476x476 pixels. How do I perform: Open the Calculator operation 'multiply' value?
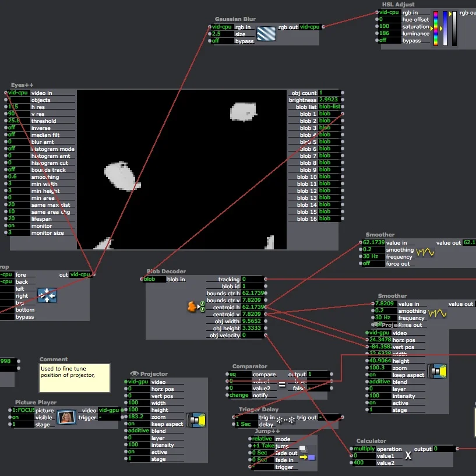click(x=364, y=449)
